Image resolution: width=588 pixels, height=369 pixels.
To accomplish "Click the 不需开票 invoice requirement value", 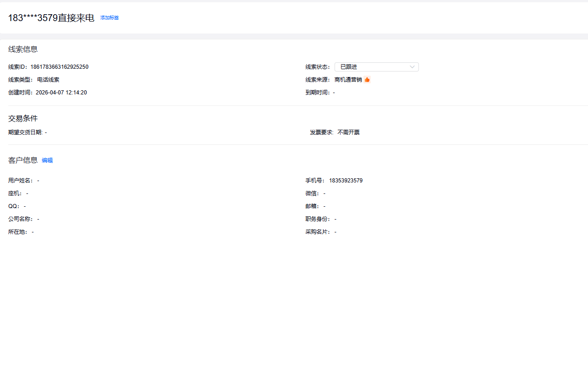I will click(x=349, y=132).
